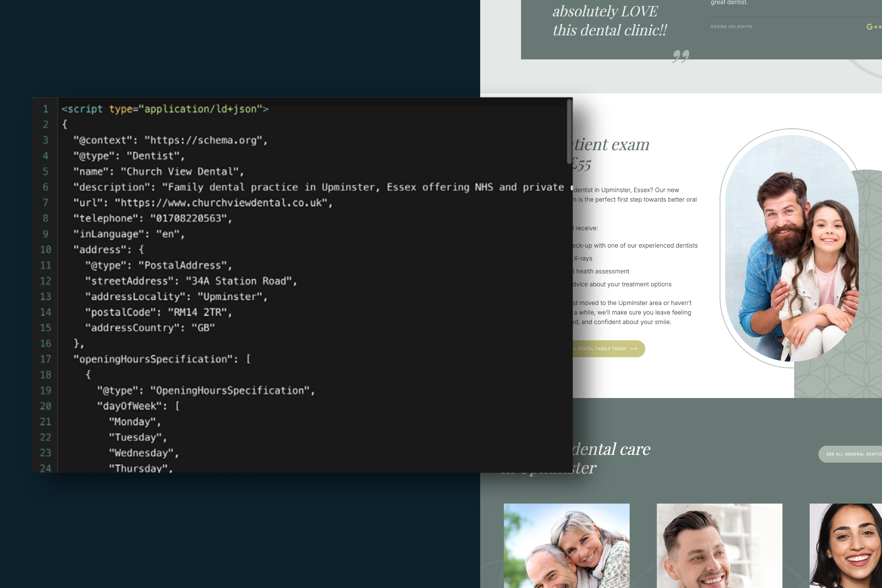The width and height of the screenshot is (882, 588).
Task: Click the elderly couple photo card
Action: coord(567,546)
